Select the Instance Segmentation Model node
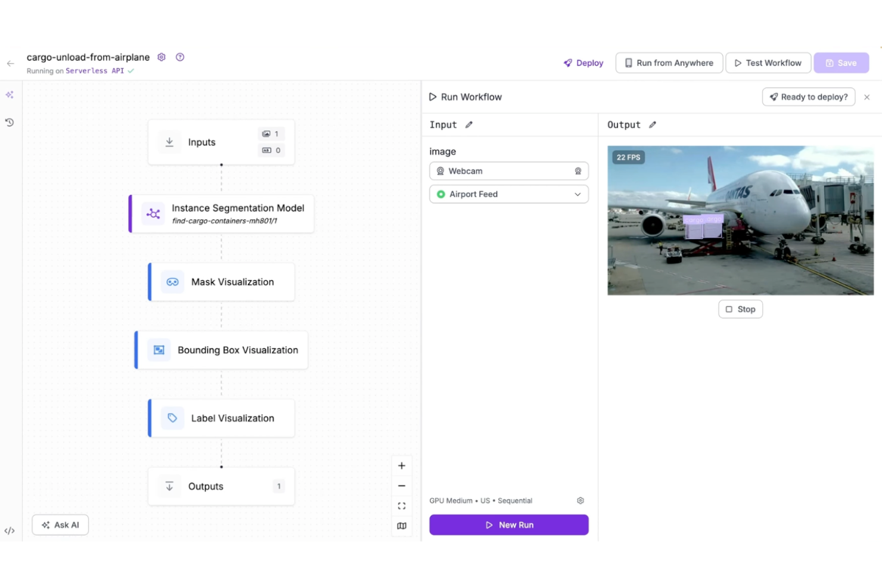Viewport: 882px width, 588px height. pyautogui.click(x=222, y=213)
